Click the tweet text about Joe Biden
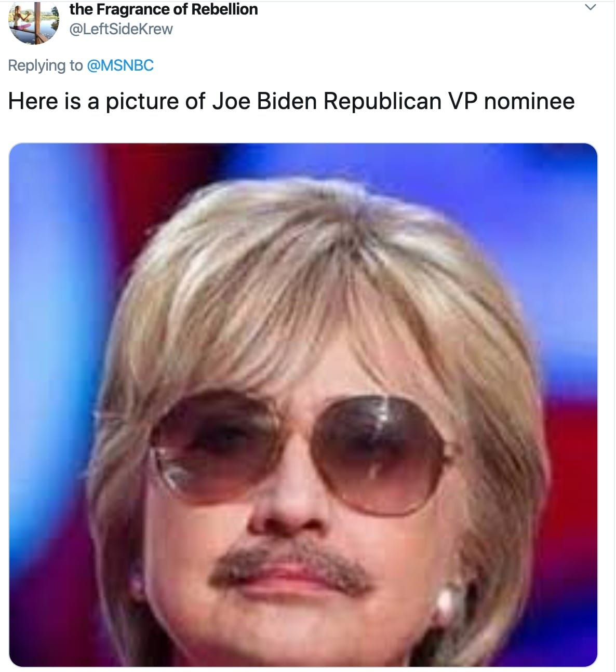 click(x=291, y=101)
